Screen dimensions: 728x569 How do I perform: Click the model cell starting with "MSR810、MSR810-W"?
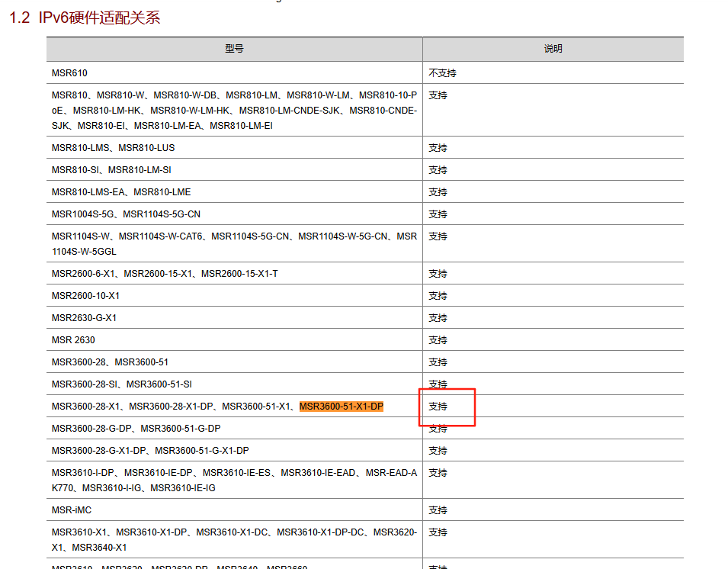(x=235, y=110)
